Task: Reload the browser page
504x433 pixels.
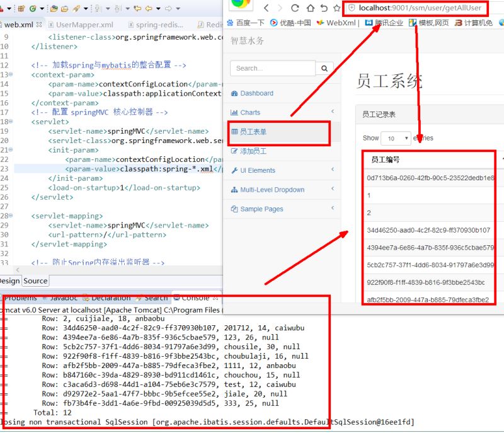Action: click(x=295, y=8)
